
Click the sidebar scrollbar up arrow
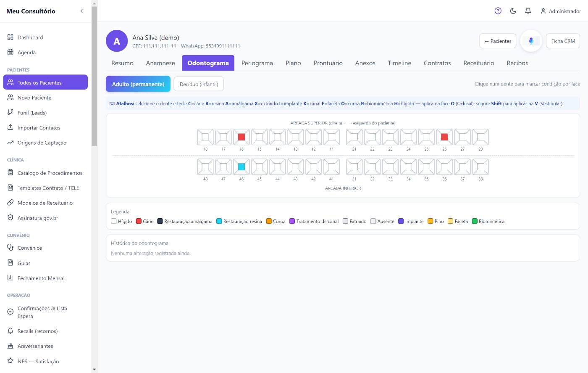pos(94,3)
